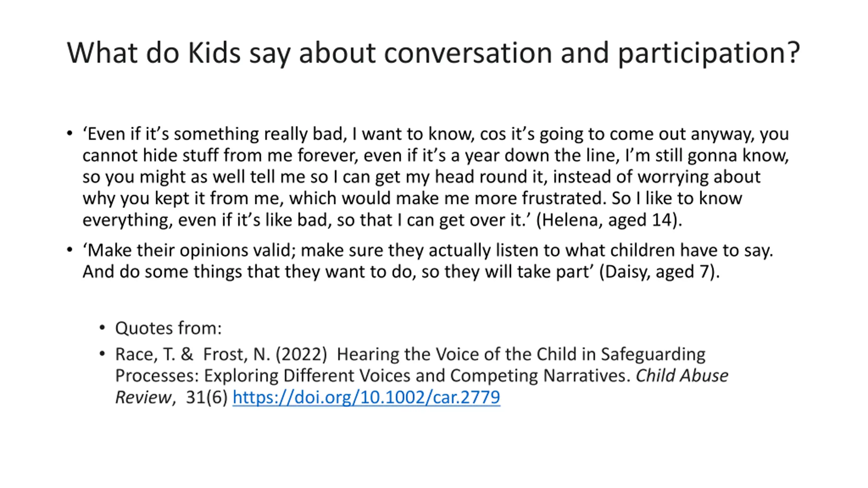The height and width of the screenshot is (488, 868).
Task: Click the bullet before 'Quotes from:'
Action: click(x=102, y=328)
